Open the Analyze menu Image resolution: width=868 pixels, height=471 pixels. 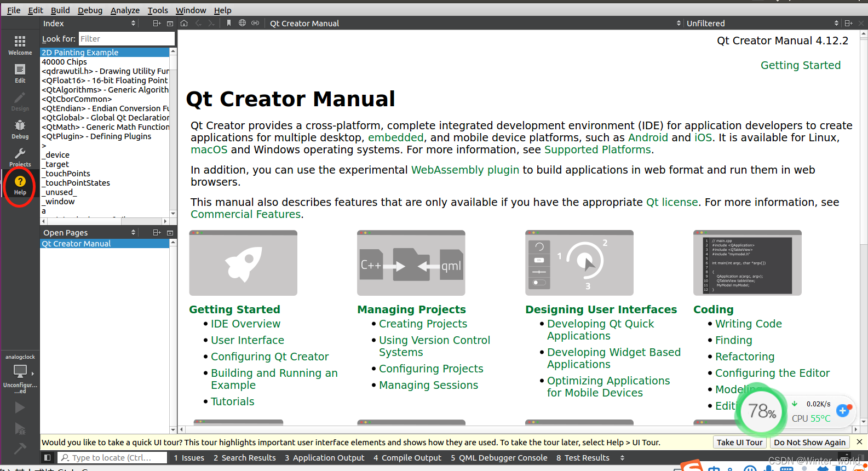[125, 10]
